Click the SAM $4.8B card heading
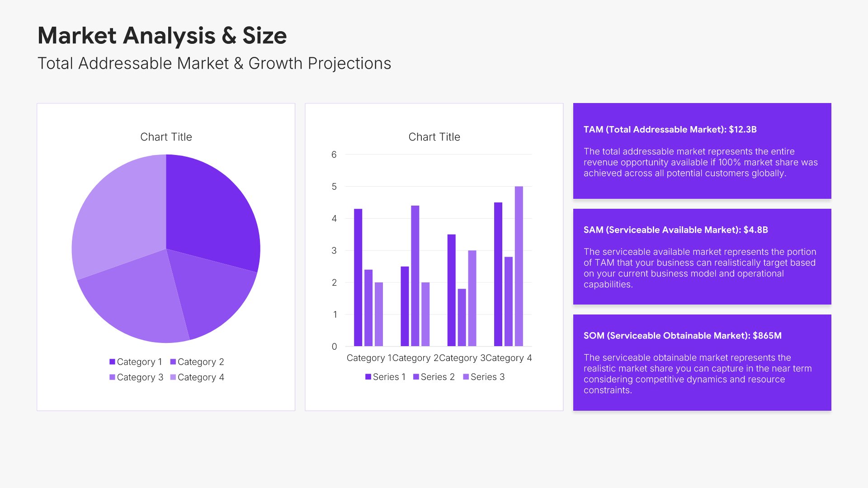 point(675,230)
